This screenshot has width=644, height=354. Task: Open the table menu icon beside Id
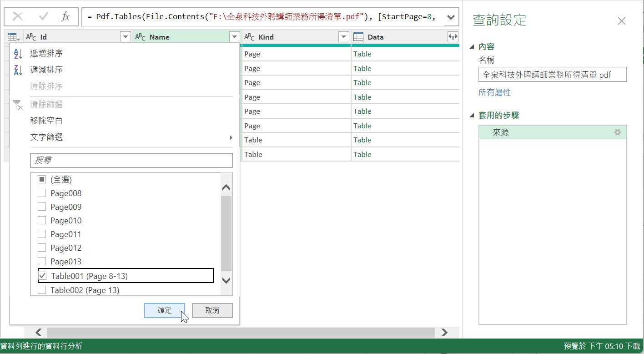click(x=13, y=37)
